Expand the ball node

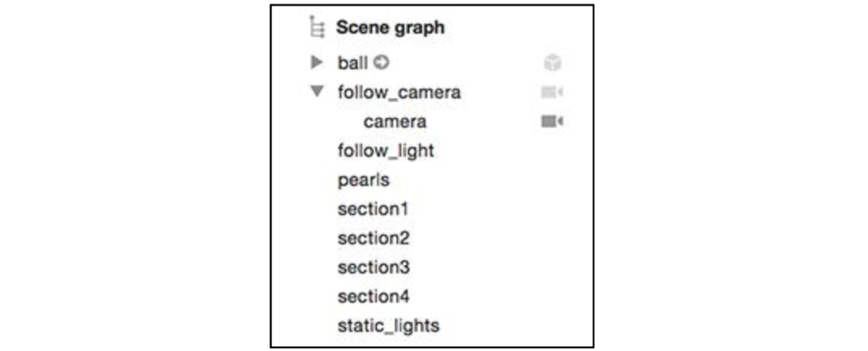click(317, 63)
